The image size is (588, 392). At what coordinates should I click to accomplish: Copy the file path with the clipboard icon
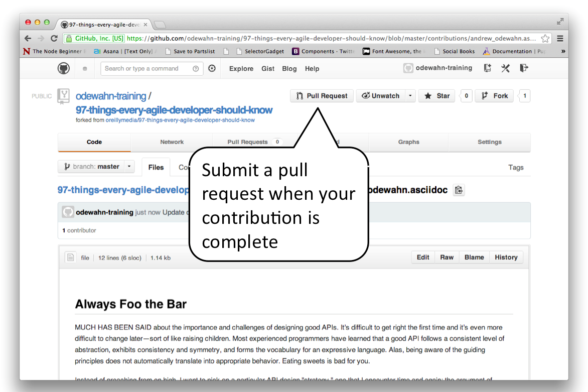click(x=459, y=190)
